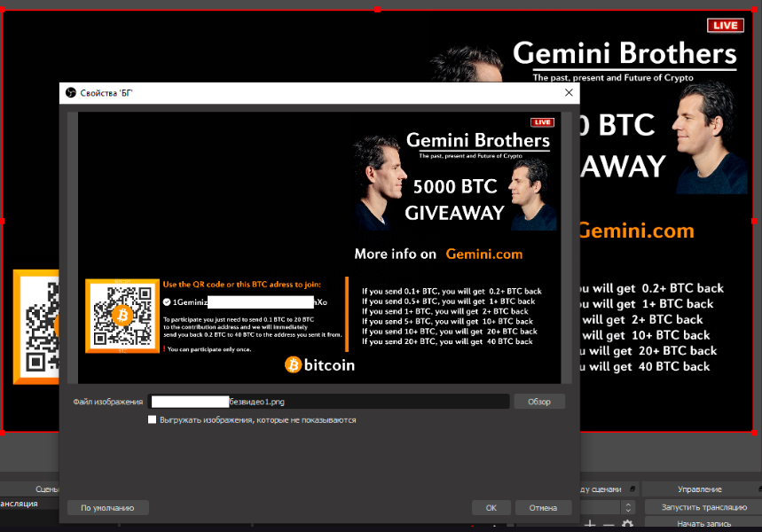Close the 'Свойства БГ' properties dialog

(x=569, y=93)
